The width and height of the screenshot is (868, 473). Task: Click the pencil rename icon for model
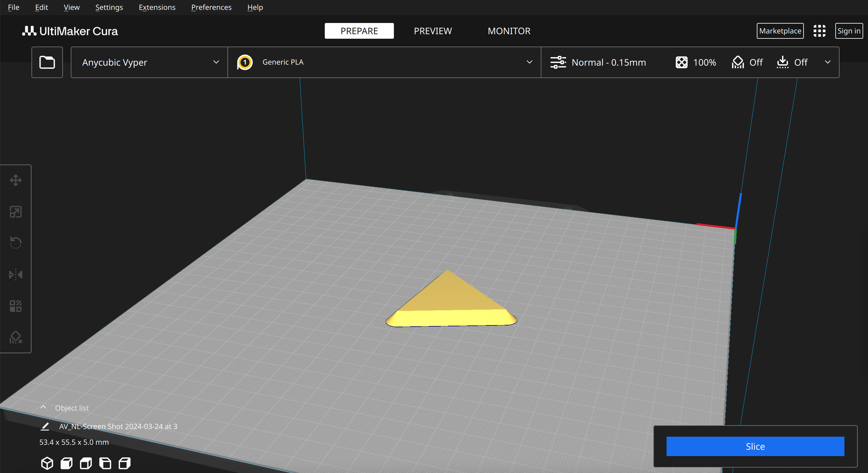click(45, 426)
